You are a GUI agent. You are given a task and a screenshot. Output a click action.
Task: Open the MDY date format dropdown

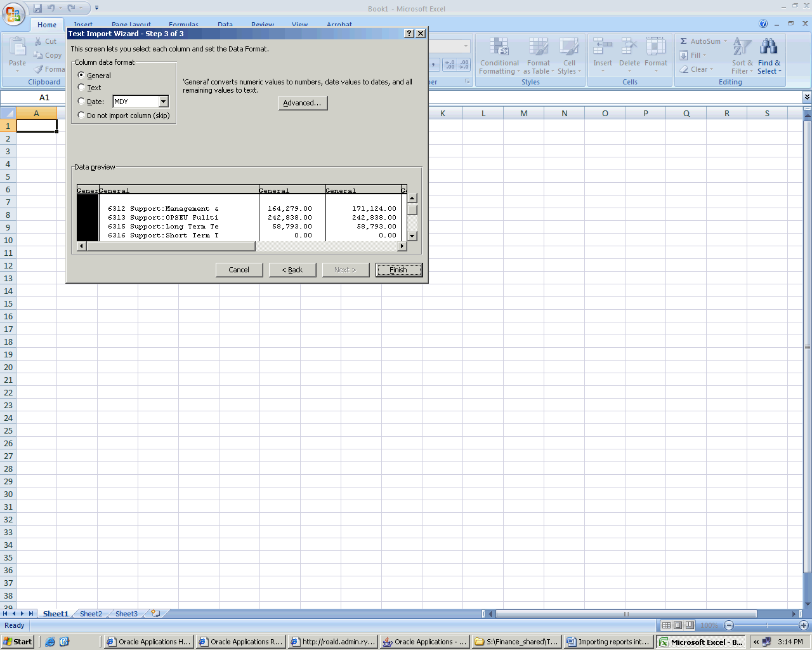(163, 102)
